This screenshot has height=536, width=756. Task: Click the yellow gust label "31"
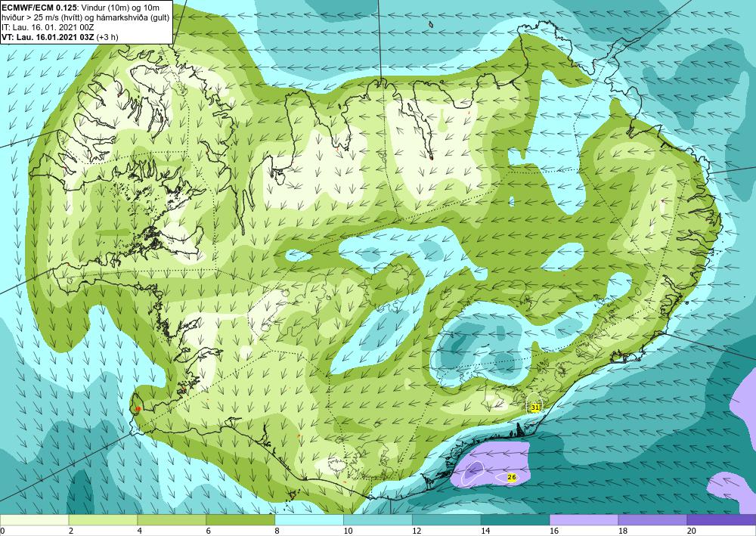pyautogui.click(x=534, y=407)
